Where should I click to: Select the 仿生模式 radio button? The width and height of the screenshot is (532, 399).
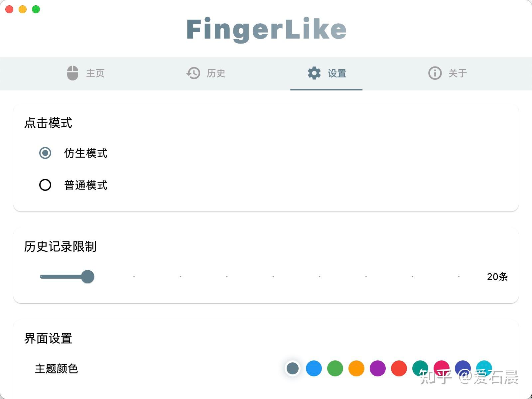point(45,153)
